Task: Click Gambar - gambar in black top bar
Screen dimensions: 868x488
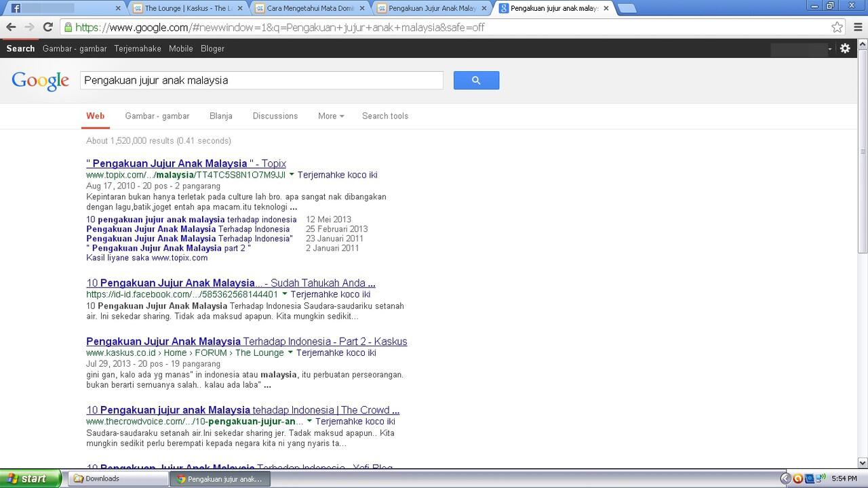Action: pyautogui.click(x=75, y=49)
